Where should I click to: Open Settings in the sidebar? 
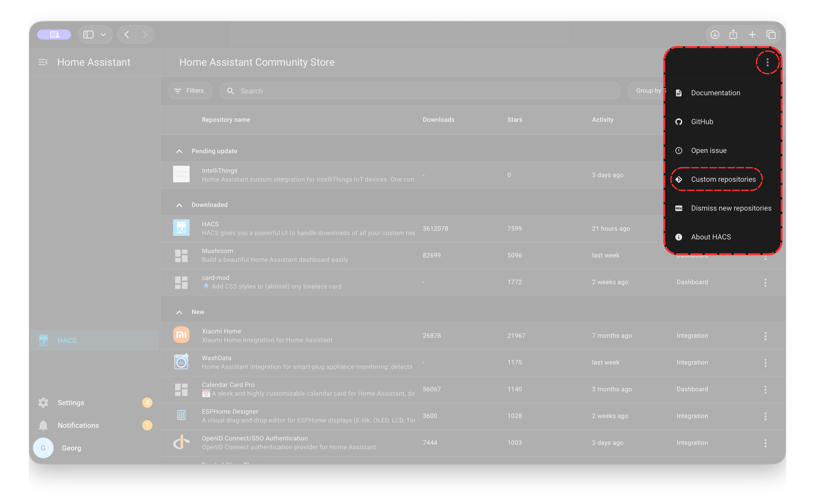(95, 403)
